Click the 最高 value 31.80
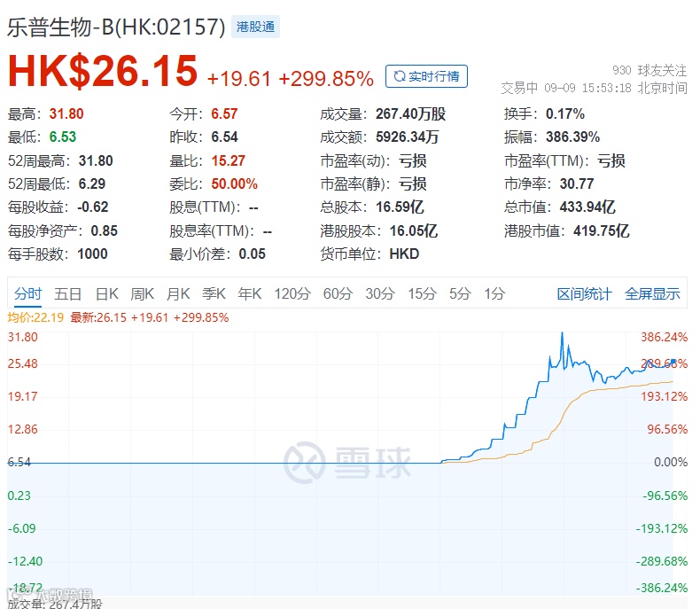Image resolution: width=700 pixels, height=609 pixels. pyautogui.click(x=66, y=113)
